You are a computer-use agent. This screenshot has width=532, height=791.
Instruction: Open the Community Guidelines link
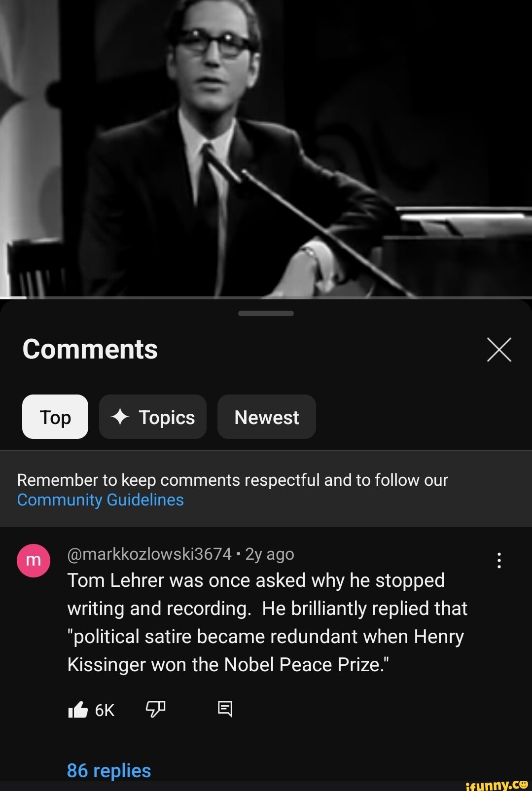[x=101, y=500]
